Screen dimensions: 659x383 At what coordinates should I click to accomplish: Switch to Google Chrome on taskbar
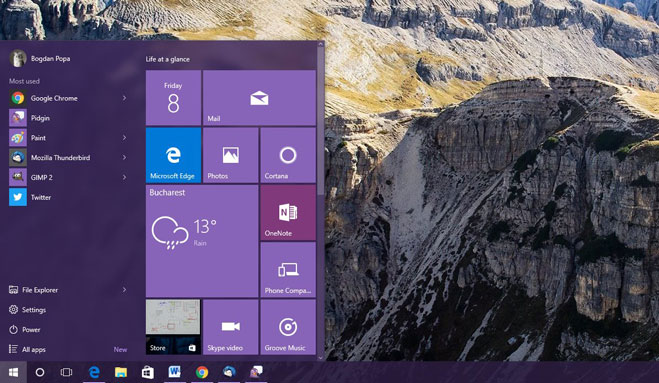point(202,372)
